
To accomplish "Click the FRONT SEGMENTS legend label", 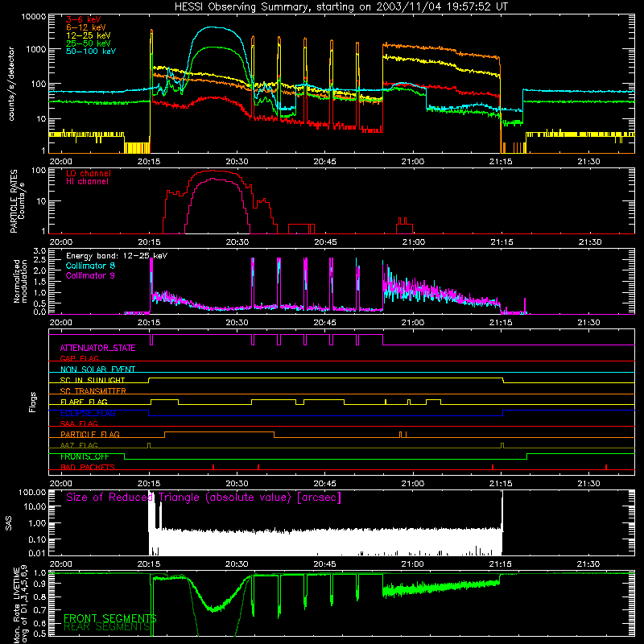I will click(x=109, y=618).
